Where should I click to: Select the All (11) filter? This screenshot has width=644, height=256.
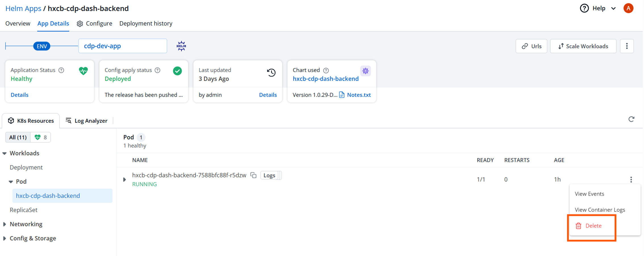(x=18, y=137)
